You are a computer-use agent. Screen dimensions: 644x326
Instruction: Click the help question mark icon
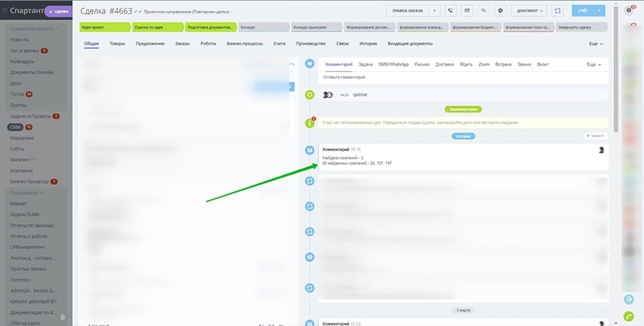pos(630,10)
